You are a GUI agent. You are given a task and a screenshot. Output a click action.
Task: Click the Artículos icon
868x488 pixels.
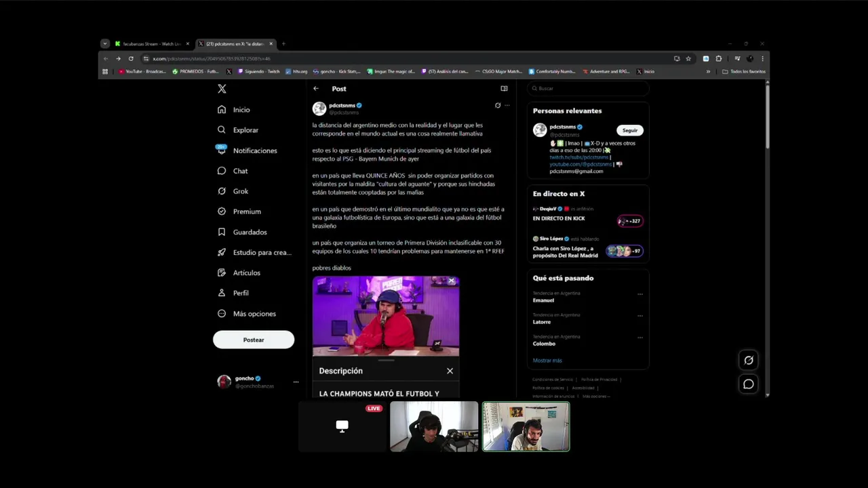tap(222, 272)
